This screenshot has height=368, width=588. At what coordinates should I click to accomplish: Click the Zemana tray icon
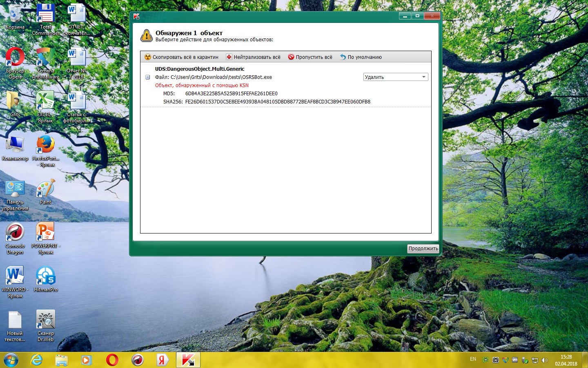click(505, 360)
